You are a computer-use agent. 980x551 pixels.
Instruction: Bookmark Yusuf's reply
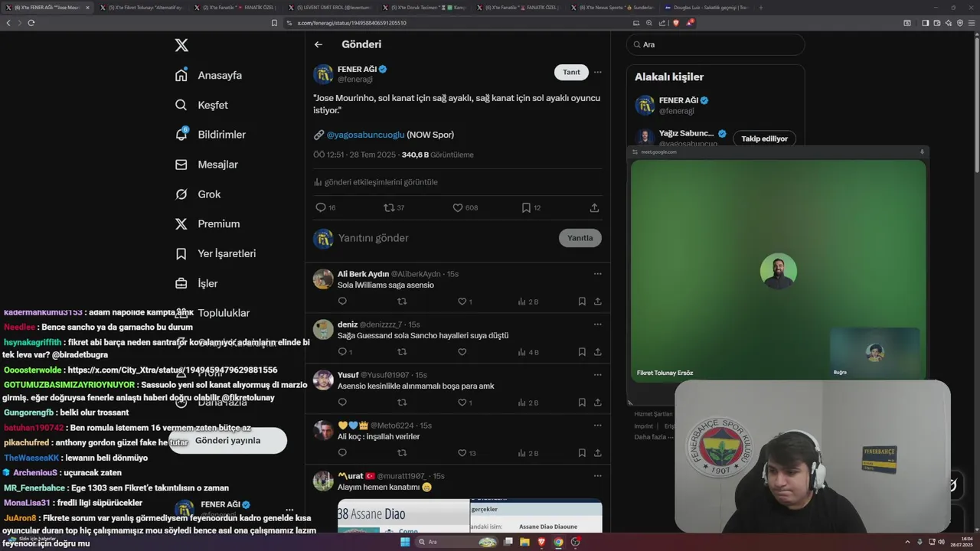(582, 403)
